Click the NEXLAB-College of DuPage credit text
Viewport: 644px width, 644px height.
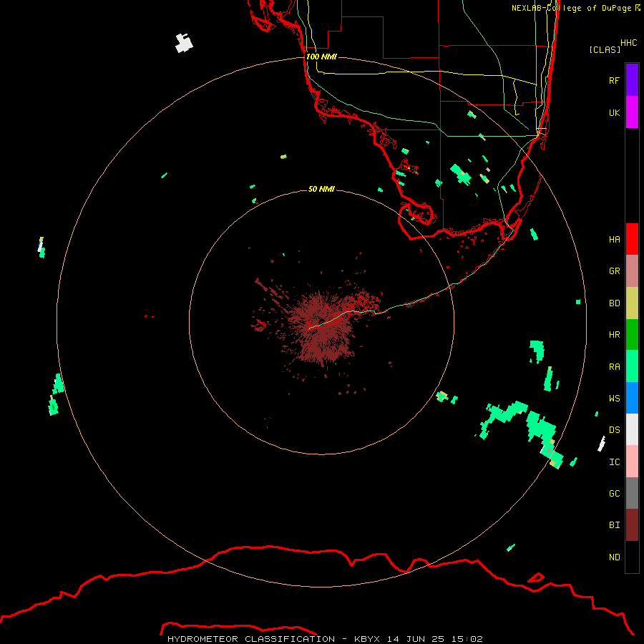point(575,7)
